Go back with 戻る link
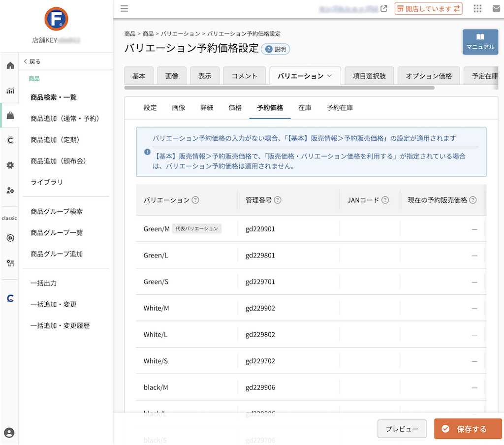The height and width of the screenshot is (445, 504). 32,62
